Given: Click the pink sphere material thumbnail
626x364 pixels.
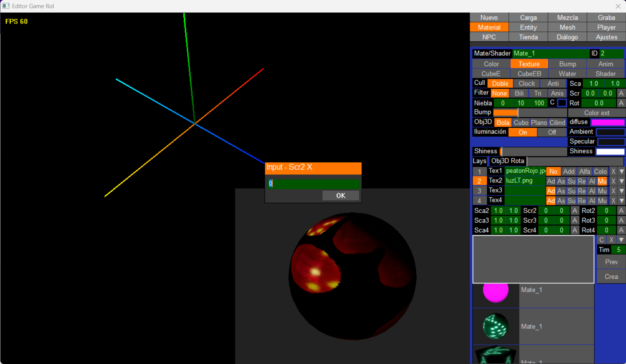Looking at the screenshot, I should [495, 291].
